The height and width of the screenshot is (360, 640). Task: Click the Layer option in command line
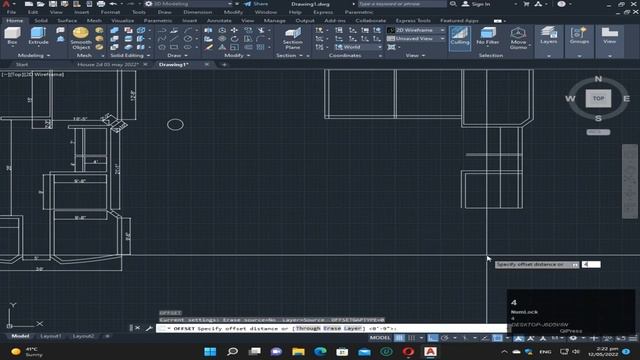pos(352,328)
